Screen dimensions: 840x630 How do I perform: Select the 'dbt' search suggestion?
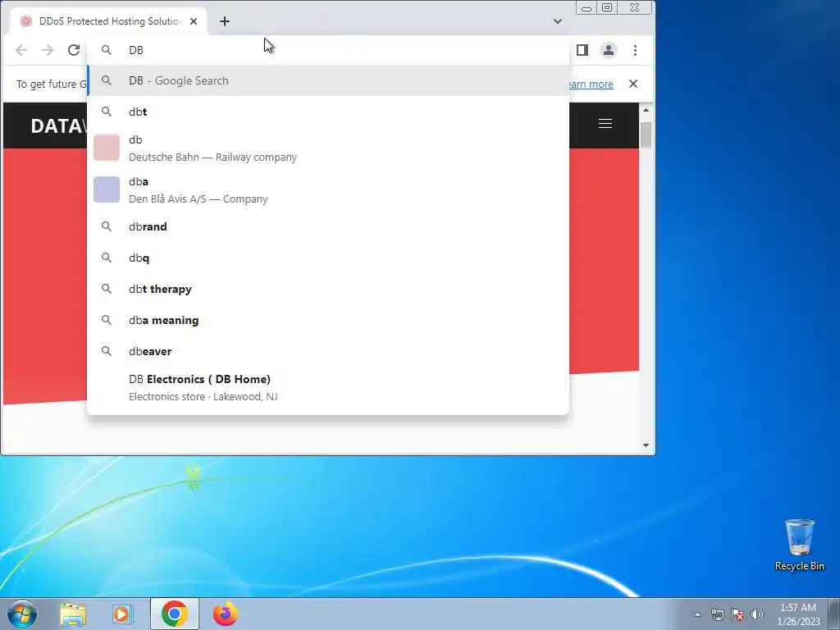328,112
